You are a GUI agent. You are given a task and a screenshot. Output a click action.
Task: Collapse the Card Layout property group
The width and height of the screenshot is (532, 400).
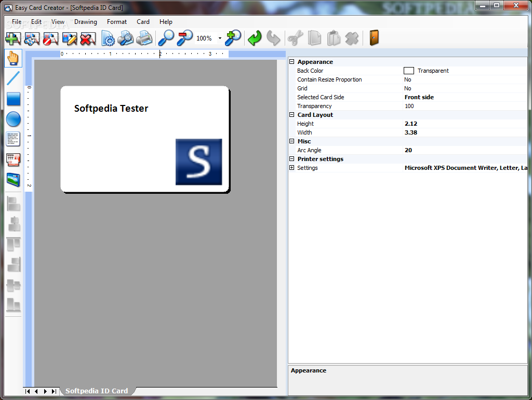pos(291,115)
